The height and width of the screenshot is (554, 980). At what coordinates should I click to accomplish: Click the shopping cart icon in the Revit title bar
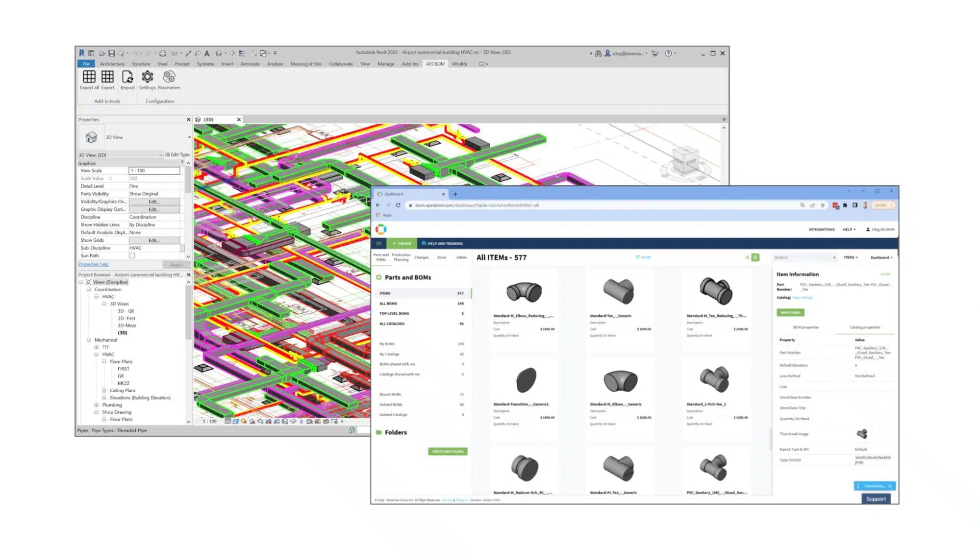point(655,53)
